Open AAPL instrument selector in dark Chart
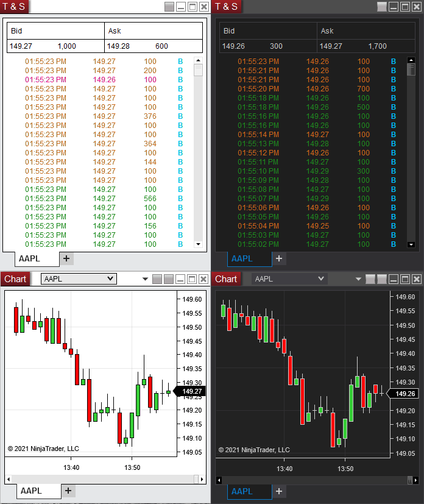The height and width of the screenshot is (504, 424). (x=289, y=279)
